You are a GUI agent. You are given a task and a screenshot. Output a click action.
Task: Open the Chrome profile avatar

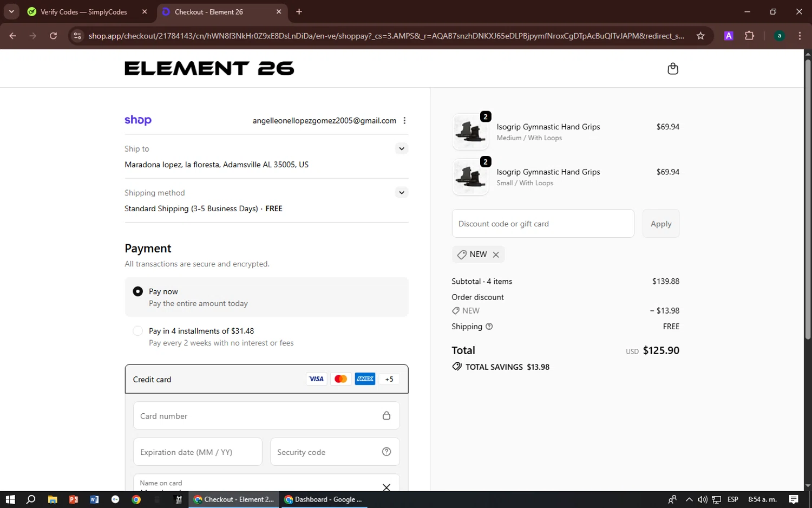coord(779,36)
